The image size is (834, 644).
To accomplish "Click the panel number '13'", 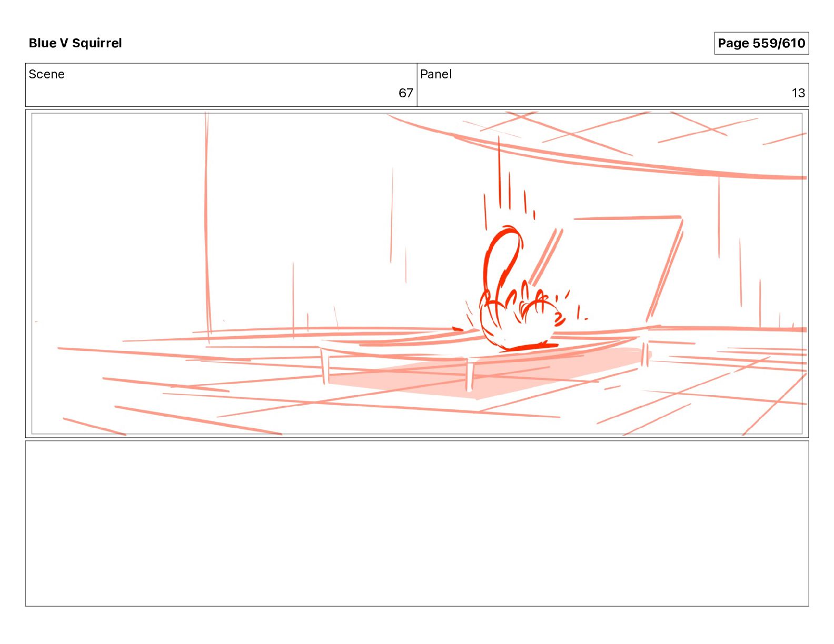I will 798,93.
